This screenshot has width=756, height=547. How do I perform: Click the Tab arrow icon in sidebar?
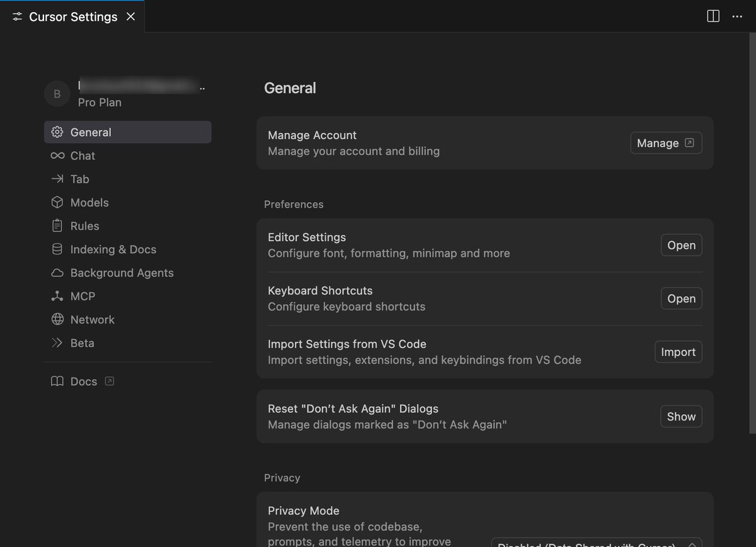57,179
